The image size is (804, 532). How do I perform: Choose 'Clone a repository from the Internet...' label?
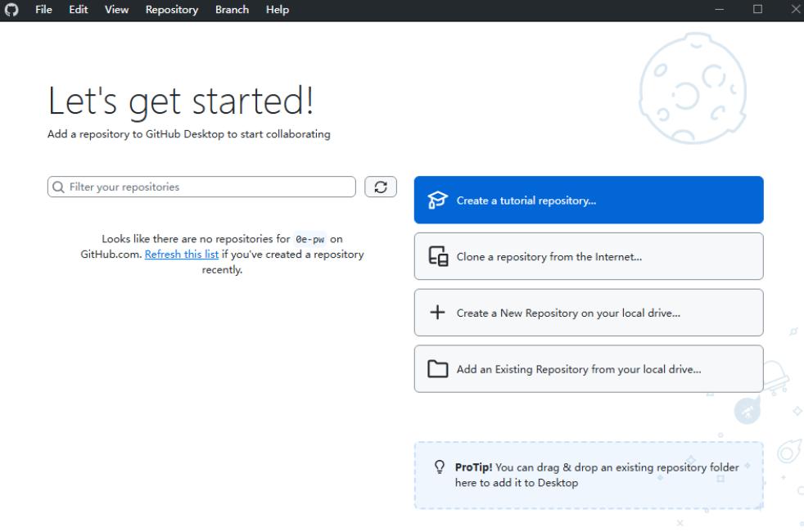[x=549, y=257]
